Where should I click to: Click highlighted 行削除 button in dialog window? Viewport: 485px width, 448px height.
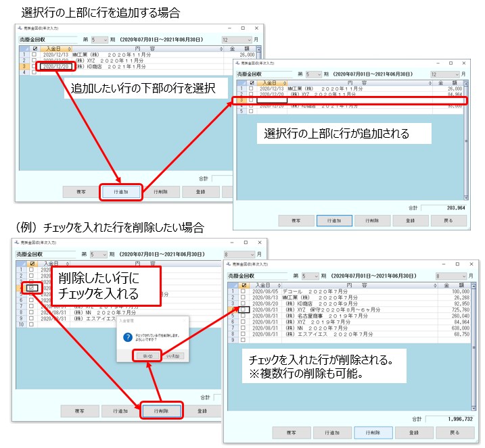tap(162, 411)
